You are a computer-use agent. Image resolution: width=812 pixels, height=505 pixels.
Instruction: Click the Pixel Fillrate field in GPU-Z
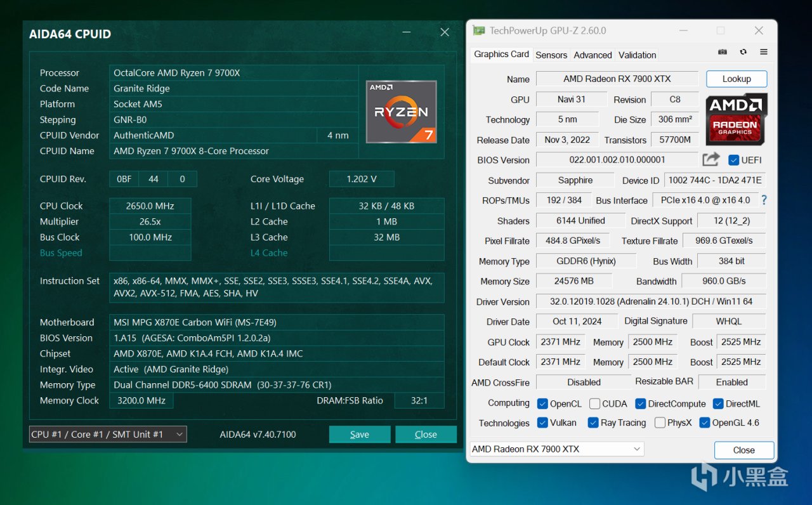573,240
